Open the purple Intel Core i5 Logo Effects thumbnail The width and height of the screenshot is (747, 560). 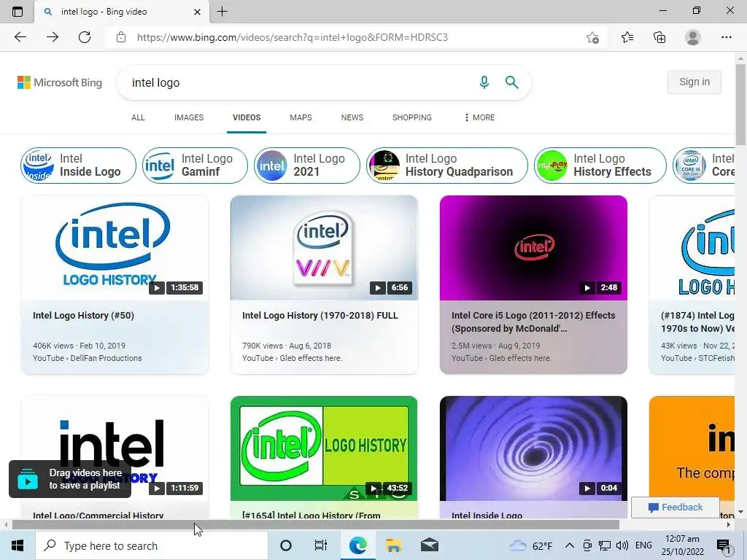[533, 248]
